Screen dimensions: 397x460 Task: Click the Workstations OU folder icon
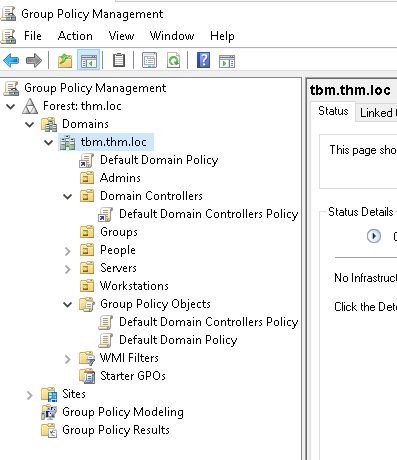[87, 286]
